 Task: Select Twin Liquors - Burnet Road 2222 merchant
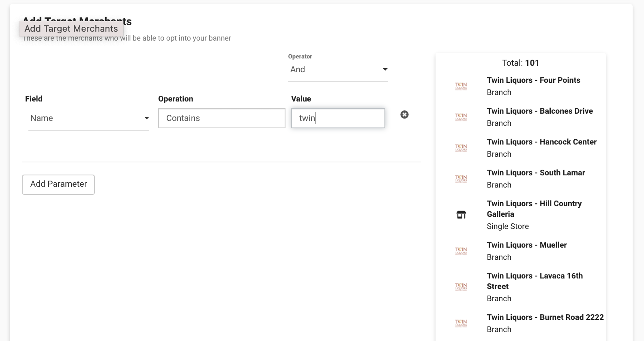tap(545, 317)
